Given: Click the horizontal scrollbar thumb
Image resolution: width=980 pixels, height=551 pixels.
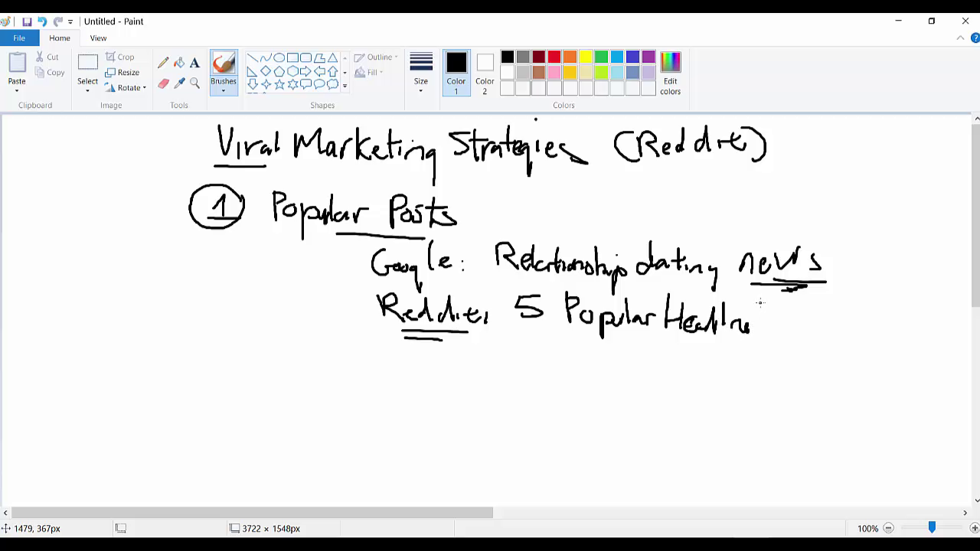Looking at the screenshot, I should tap(252, 513).
